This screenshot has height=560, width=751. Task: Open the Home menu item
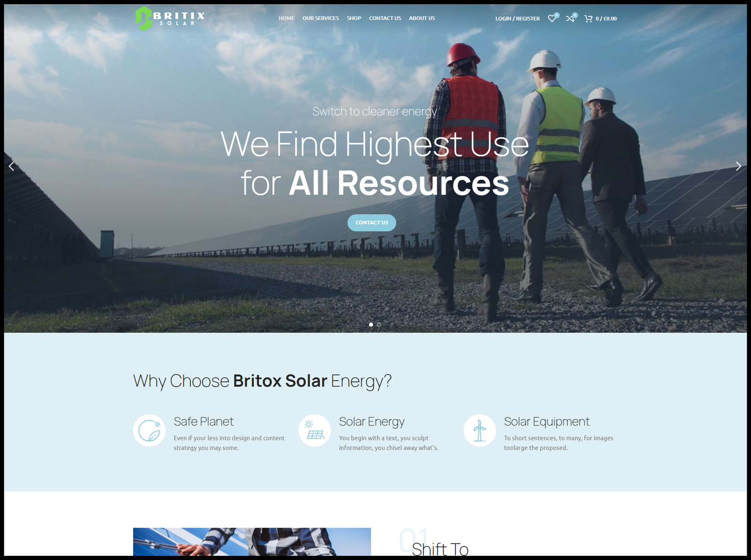[286, 18]
